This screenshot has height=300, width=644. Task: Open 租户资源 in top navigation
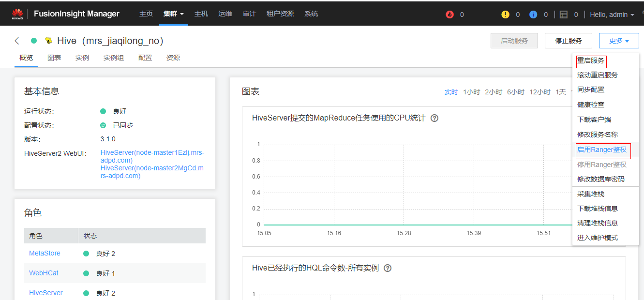tap(280, 14)
